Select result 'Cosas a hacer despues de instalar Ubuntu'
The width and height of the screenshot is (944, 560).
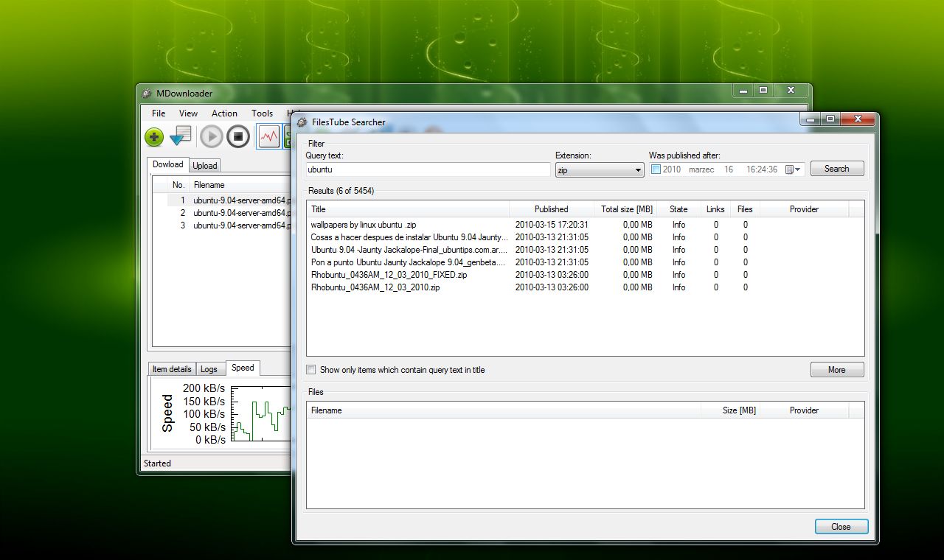coord(409,237)
